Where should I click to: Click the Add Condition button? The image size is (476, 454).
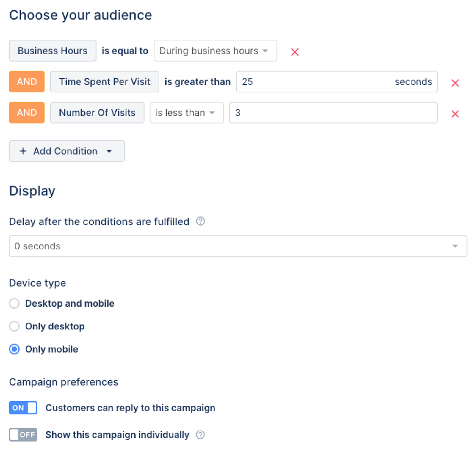click(x=67, y=151)
